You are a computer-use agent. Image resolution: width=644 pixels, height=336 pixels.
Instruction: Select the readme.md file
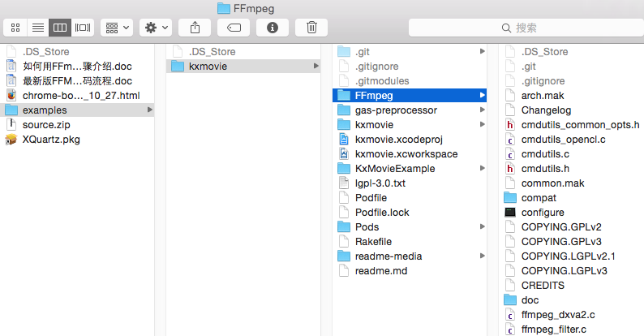(x=410, y=271)
